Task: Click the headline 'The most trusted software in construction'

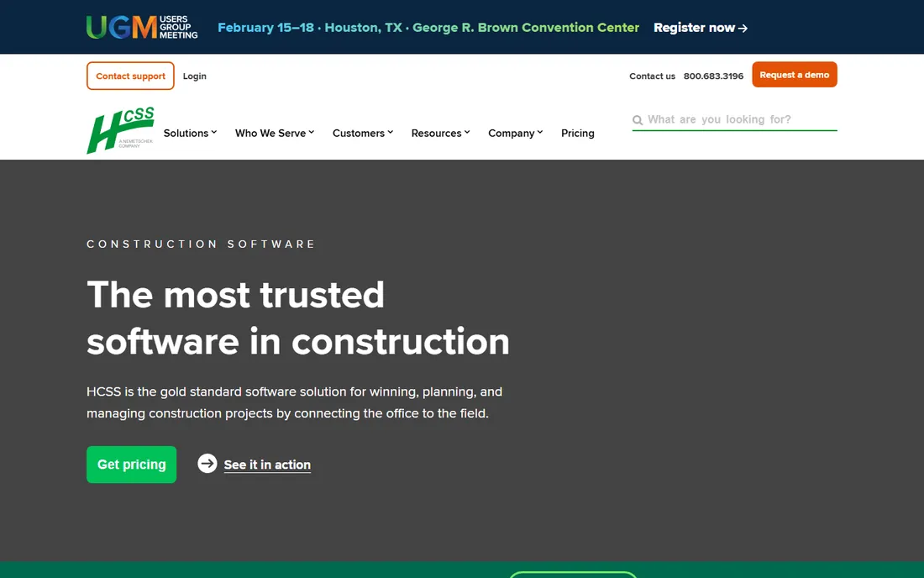Action: (298, 318)
